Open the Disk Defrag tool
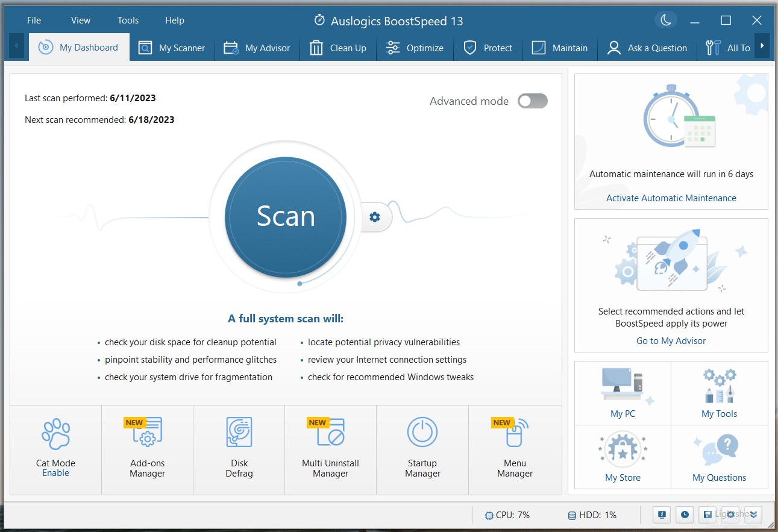The width and height of the screenshot is (778, 532). tap(239, 449)
